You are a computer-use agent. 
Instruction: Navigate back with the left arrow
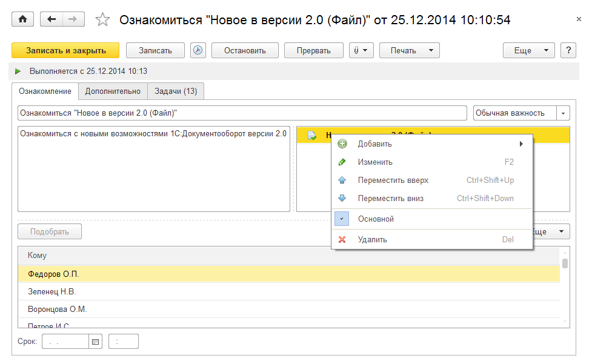52,19
